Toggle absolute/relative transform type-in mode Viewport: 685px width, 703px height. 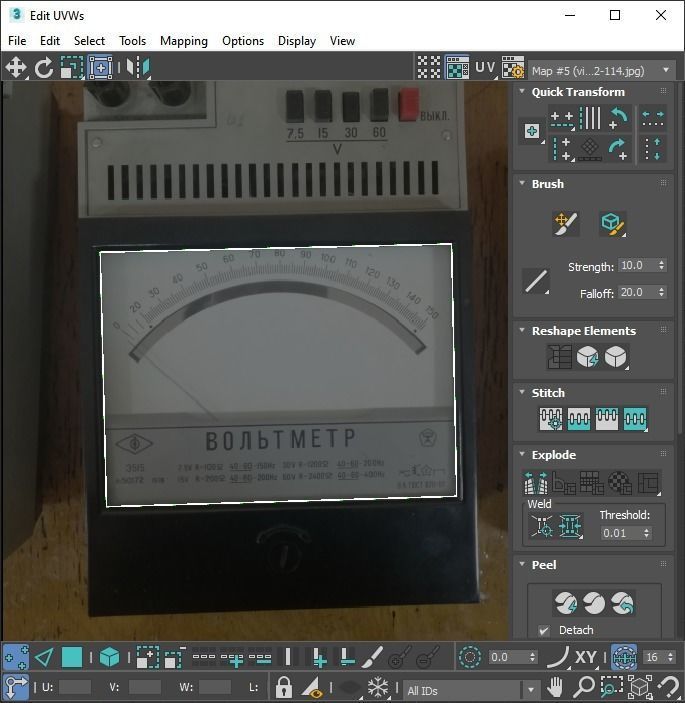(x=16, y=687)
